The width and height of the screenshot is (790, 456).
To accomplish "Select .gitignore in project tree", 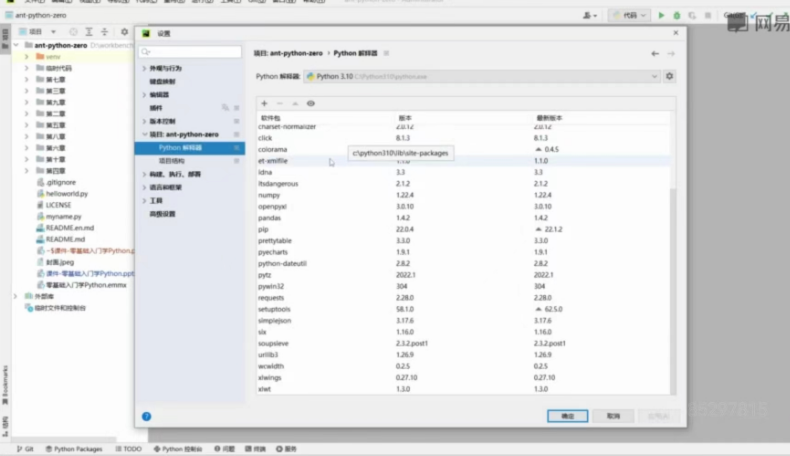I will click(x=60, y=182).
